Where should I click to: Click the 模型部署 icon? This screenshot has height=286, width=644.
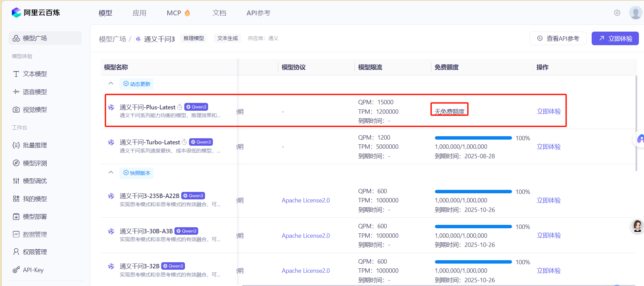(16, 217)
